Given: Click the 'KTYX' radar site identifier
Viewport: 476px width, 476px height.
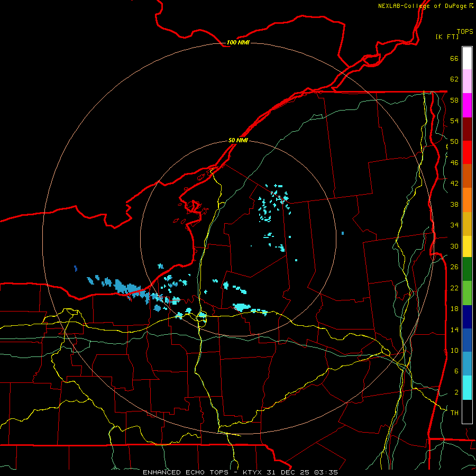Looking at the screenshot, I should pos(253,472).
